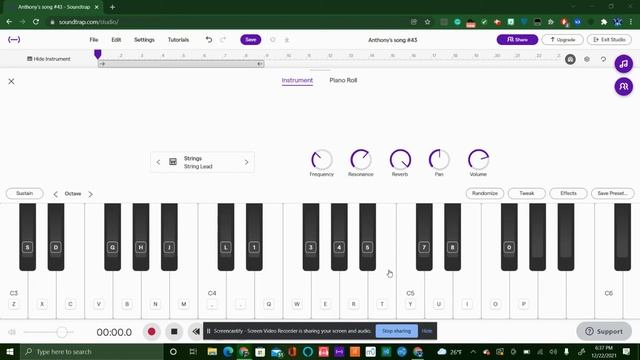Open the Support help button
The image size is (640, 360).
pos(604,331)
